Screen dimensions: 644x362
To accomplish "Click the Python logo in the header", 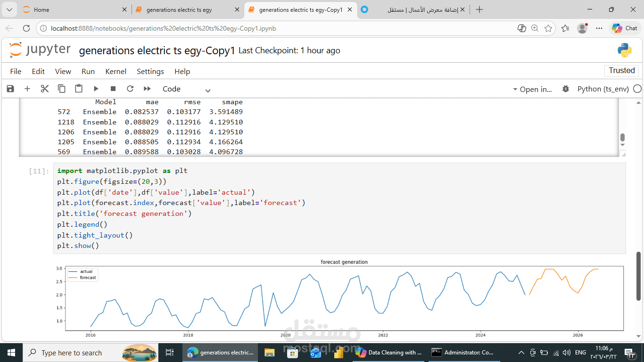I will point(625,50).
